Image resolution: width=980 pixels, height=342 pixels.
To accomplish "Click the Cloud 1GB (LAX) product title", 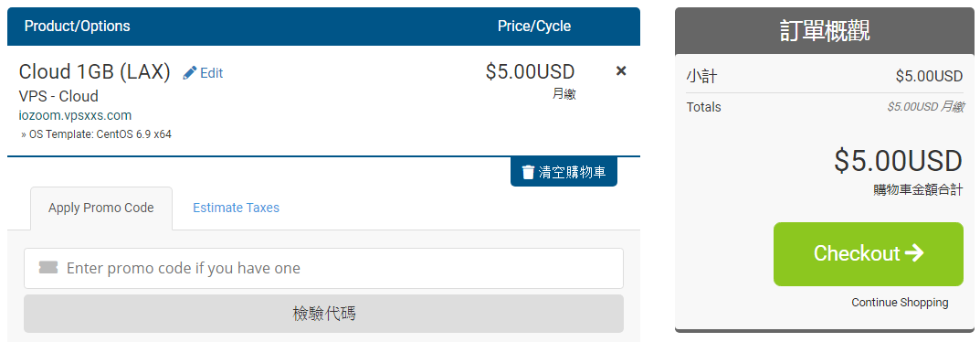I will pos(94,72).
